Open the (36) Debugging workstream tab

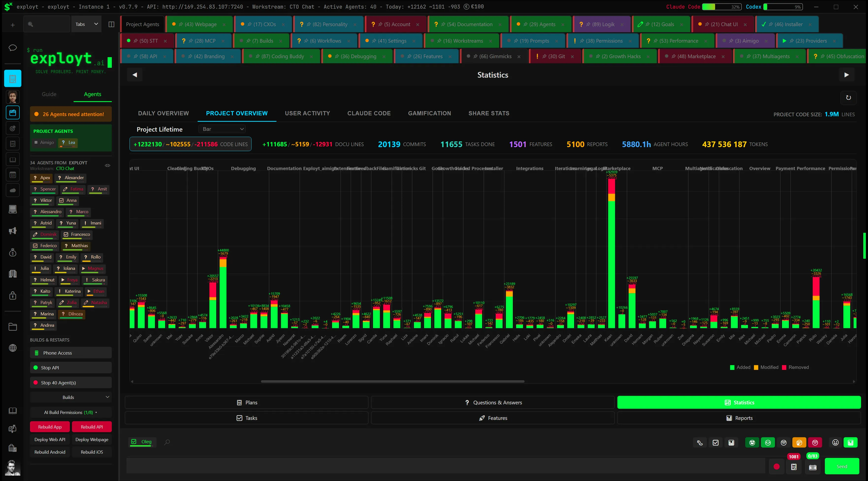pos(357,56)
